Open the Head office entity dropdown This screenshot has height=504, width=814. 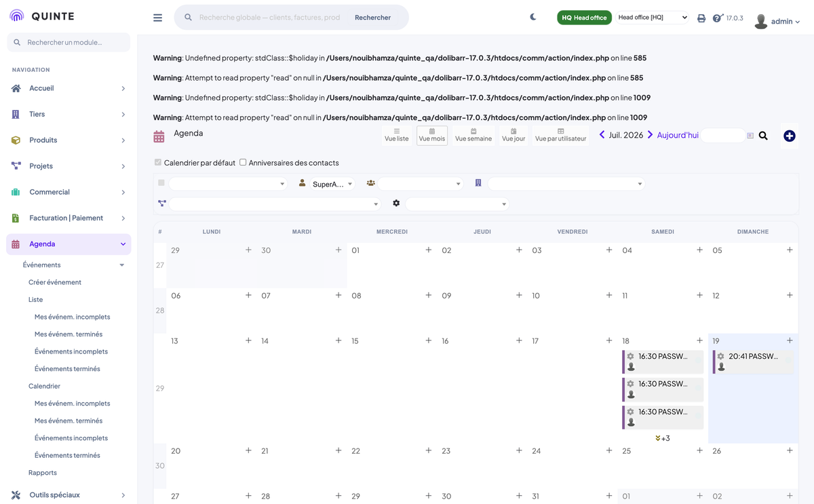pos(653,18)
